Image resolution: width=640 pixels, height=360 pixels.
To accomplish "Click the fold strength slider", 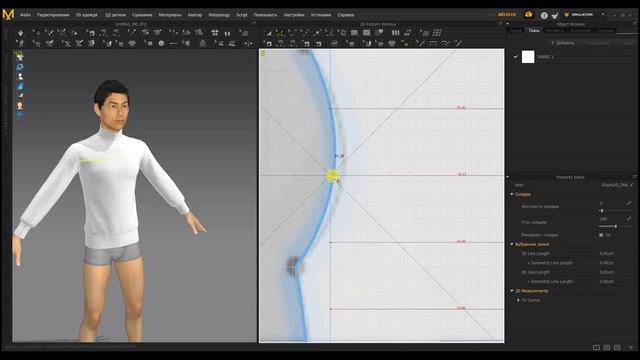I will [615, 211].
